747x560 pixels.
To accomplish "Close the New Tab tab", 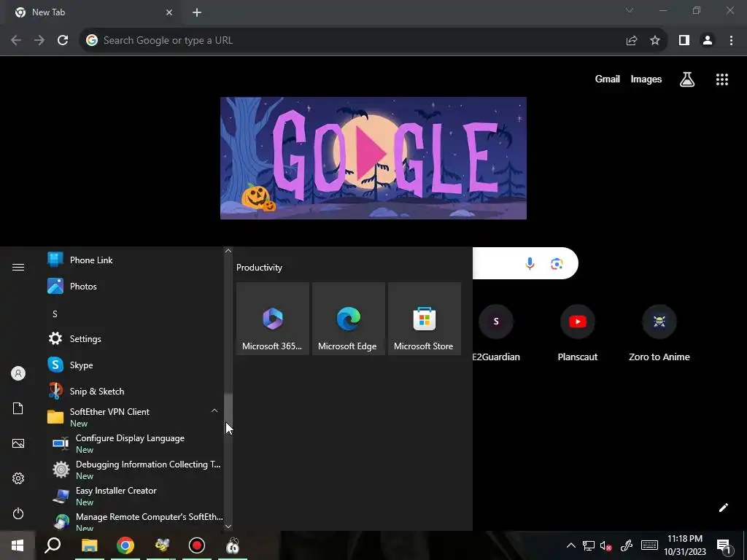I will tap(169, 12).
